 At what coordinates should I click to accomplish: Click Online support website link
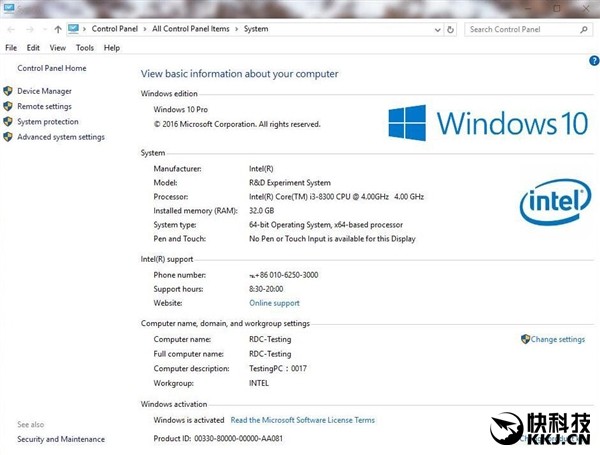click(x=274, y=303)
